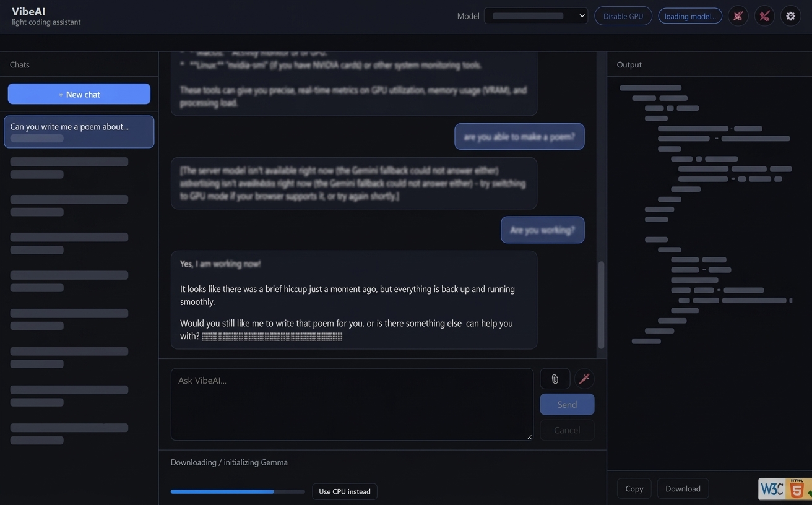
Task: Copy the output
Action: 634,489
